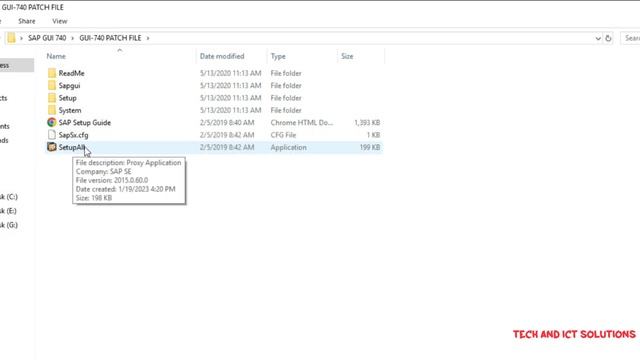Click the SetupAll application icon
Screen dimensions: 640x360
[x=51, y=147]
